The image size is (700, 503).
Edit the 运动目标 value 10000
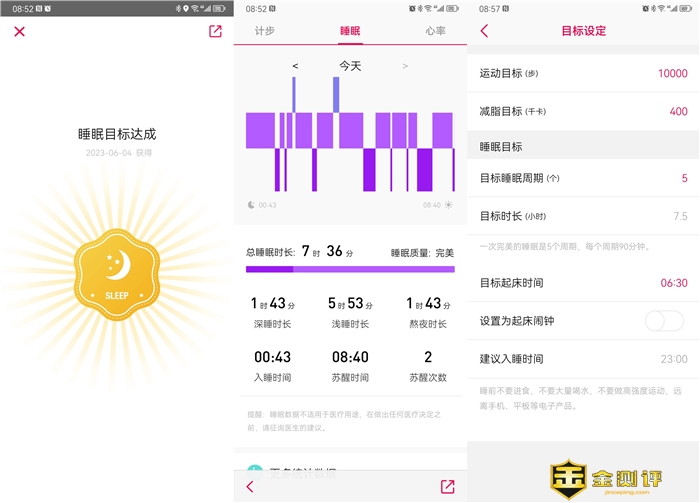(x=672, y=73)
